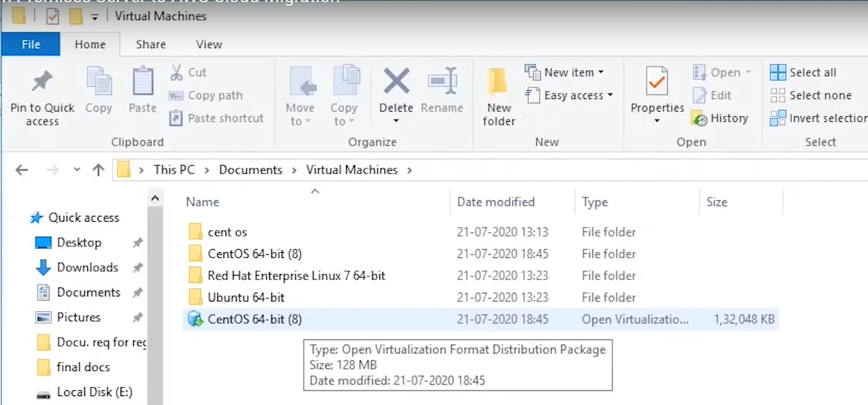868x405 pixels.
Task: Open Pictures in the navigation pane
Action: click(x=68, y=317)
